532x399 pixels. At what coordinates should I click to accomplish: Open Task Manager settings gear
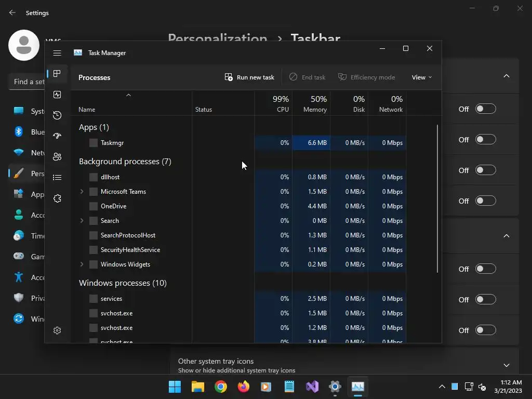[x=57, y=330]
